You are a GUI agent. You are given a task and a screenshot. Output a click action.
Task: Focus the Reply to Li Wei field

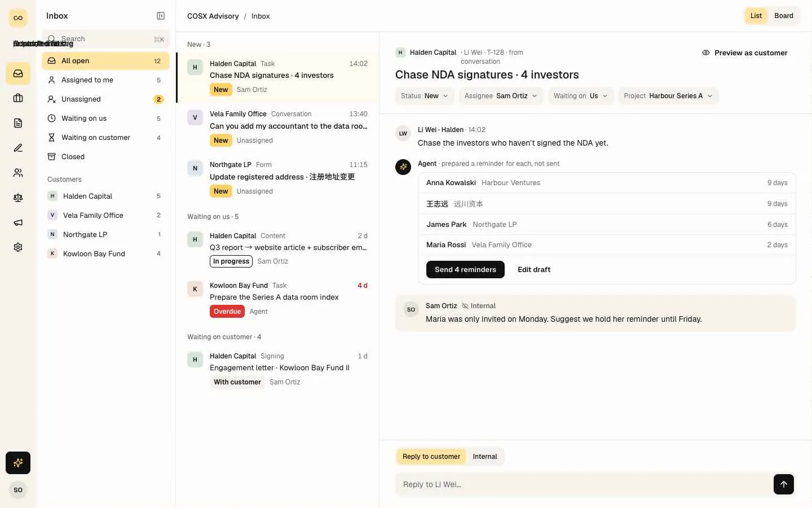pyautogui.click(x=584, y=484)
